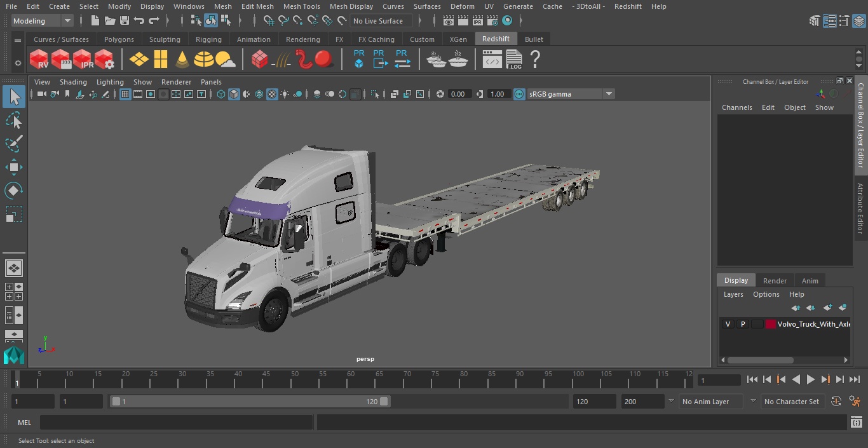Click the question mark help shelf icon

point(535,60)
